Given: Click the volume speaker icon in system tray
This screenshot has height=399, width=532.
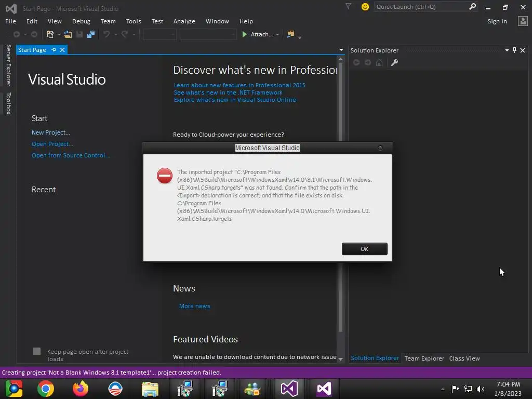Looking at the screenshot, I should [481, 389].
